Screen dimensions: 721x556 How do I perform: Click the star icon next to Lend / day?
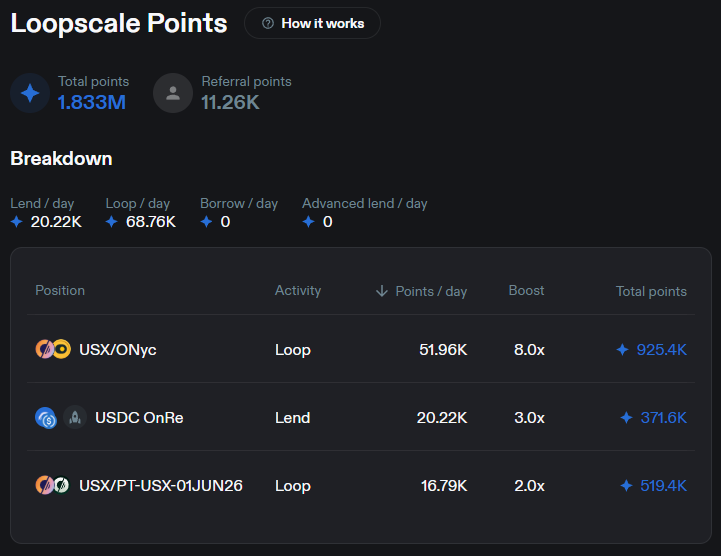pos(17,222)
